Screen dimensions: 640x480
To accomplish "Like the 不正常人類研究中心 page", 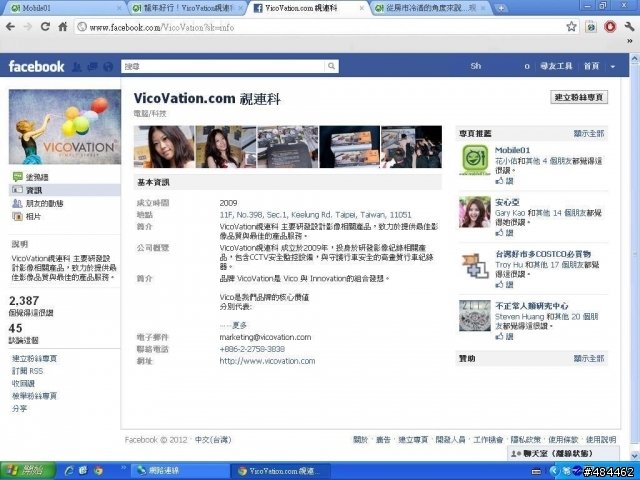I will point(504,336).
